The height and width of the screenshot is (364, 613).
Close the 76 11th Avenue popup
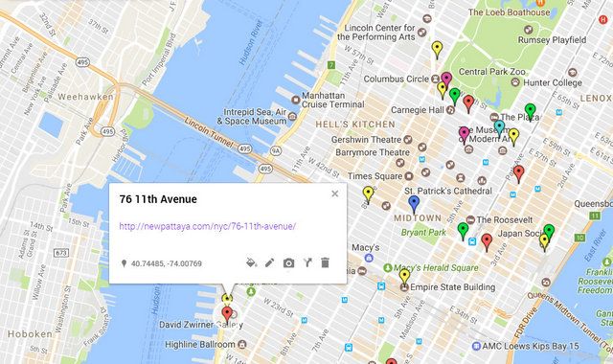click(334, 193)
